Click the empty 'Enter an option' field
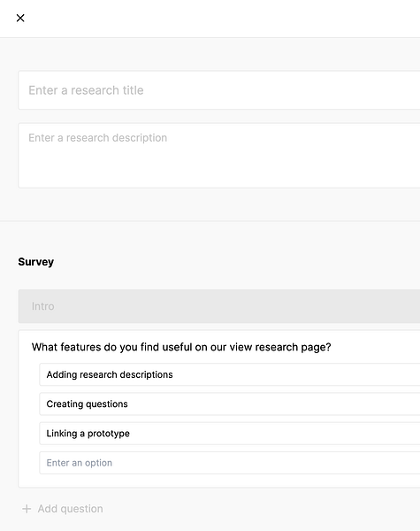This screenshot has width=420, height=531. pos(230,463)
